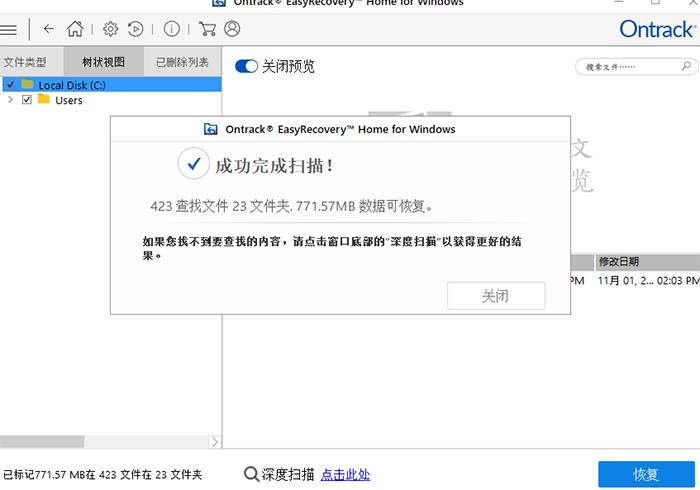The height and width of the screenshot is (490, 700).
Task: Return to the home screen icon
Action: 75,29
